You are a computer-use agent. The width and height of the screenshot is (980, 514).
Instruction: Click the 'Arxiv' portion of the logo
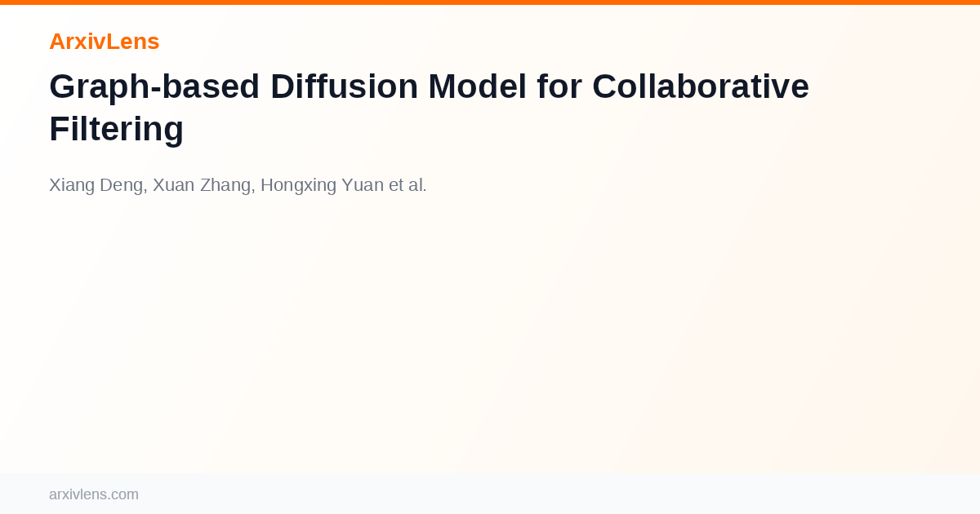point(78,42)
